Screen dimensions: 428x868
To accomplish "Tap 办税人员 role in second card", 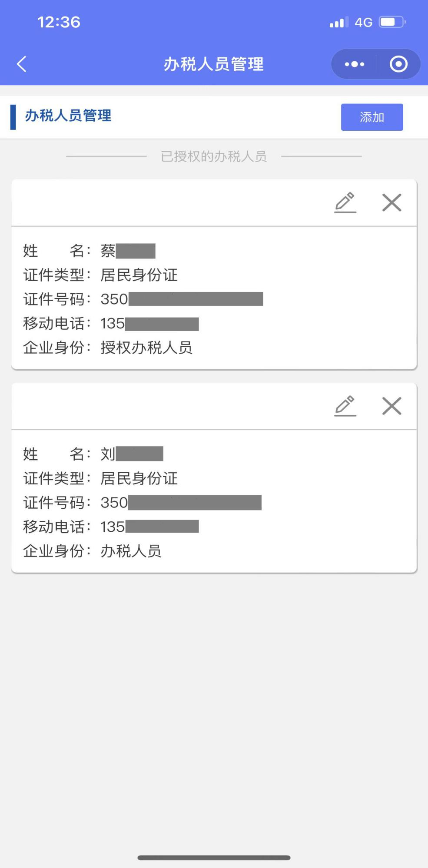I will click(131, 551).
